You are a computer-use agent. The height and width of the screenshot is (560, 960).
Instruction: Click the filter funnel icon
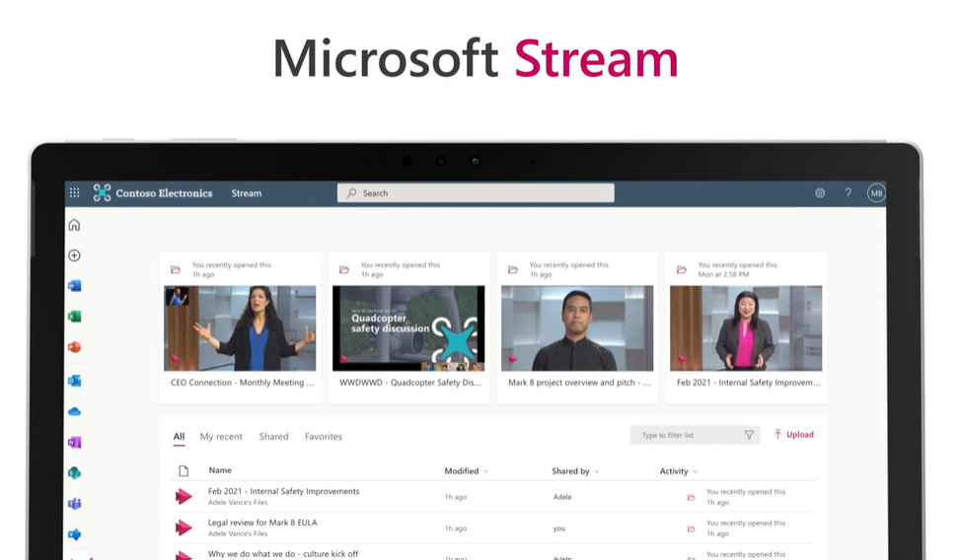pos(749,435)
